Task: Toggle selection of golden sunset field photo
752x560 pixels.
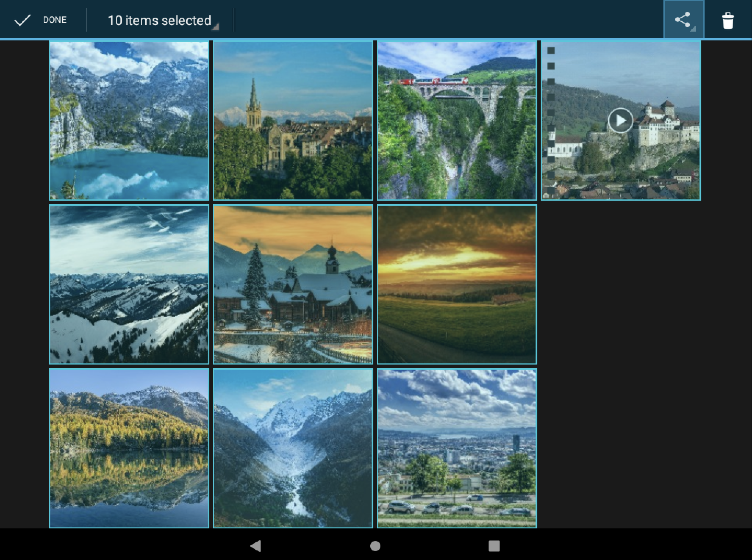Action: (x=457, y=284)
